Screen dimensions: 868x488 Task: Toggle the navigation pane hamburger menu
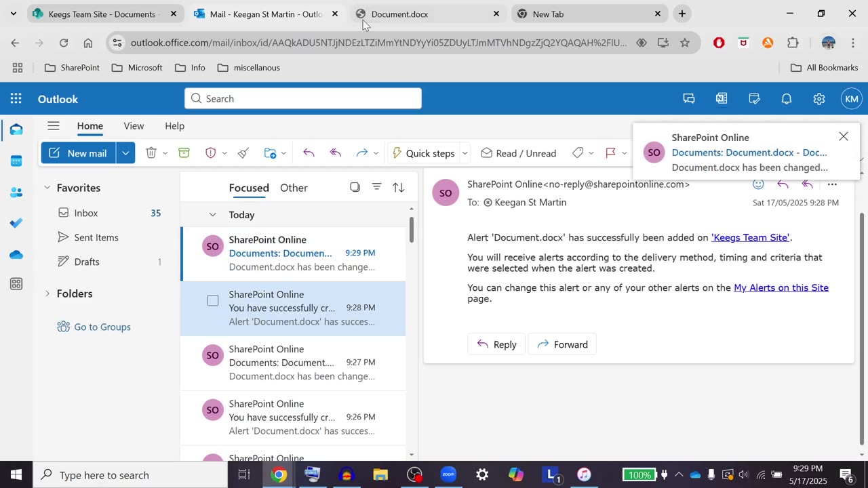coord(54,125)
